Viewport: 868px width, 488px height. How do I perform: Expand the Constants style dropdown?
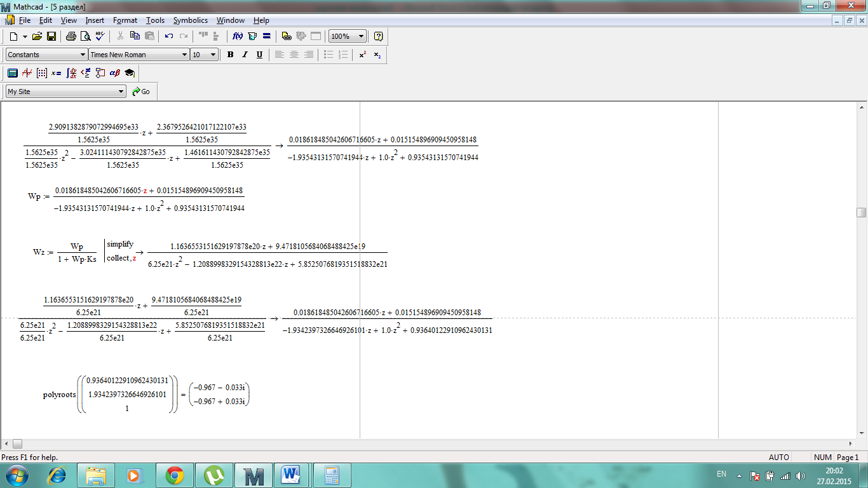point(83,55)
